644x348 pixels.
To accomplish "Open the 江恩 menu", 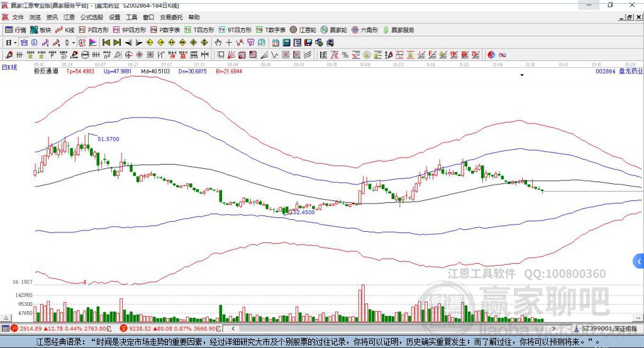I will (x=69, y=17).
